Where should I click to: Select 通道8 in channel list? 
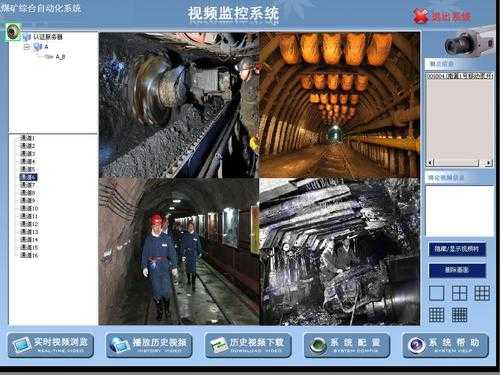[x=28, y=193]
